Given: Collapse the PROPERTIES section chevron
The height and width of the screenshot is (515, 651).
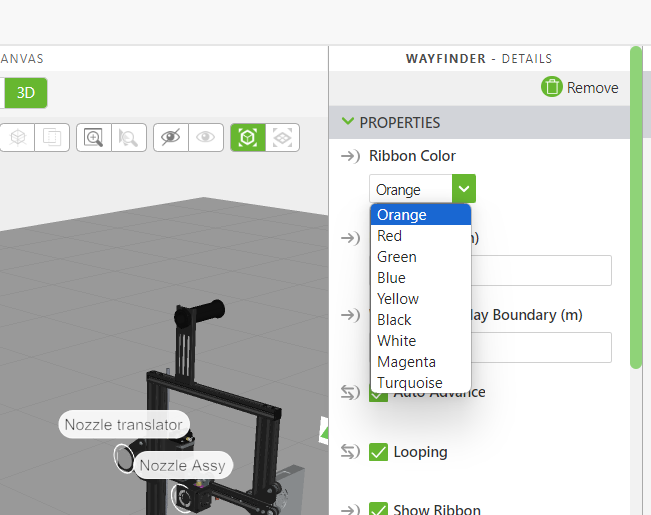Looking at the screenshot, I should point(348,122).
